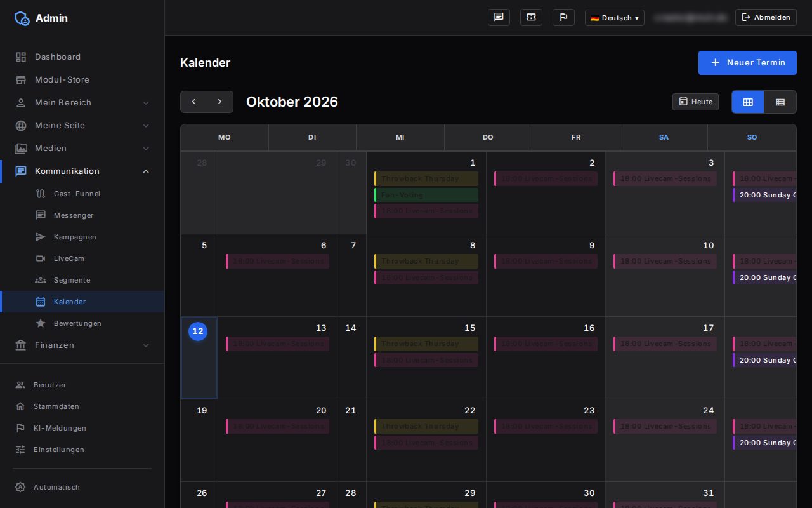This screenshot has height=508, width=812.
Task: Open Gast-Funnel submenu item
Action: 82,194
